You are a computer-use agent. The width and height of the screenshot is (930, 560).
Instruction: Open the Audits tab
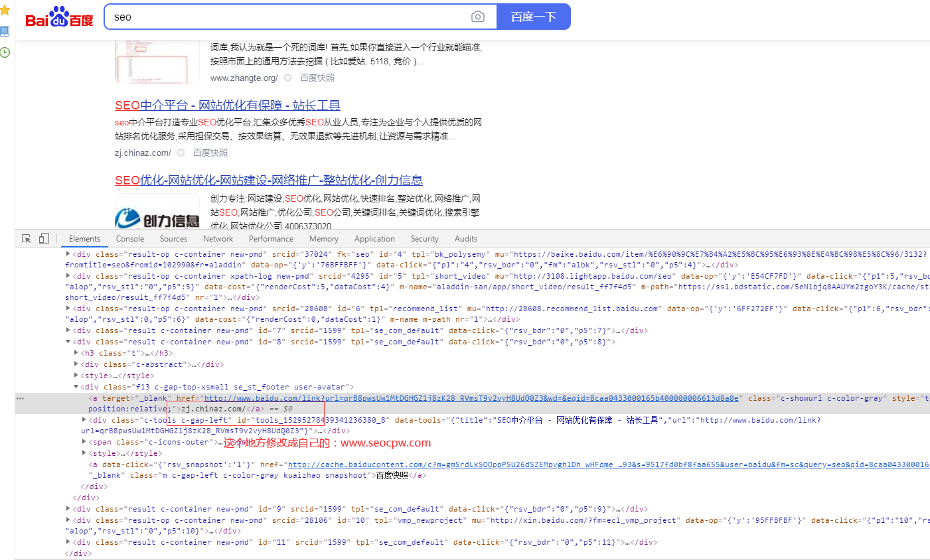(x=466, y=239)
